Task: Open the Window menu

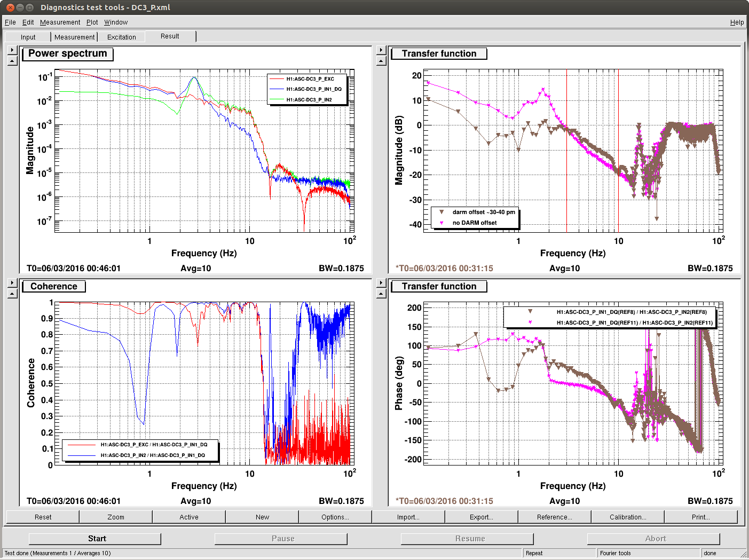Action: pos(116,22)
